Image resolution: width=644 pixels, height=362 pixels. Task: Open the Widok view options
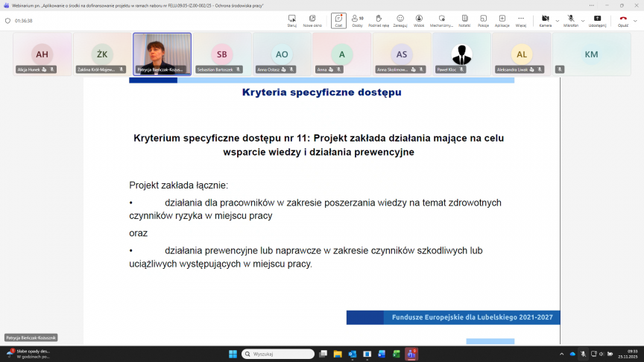click(x=419, y=20)
